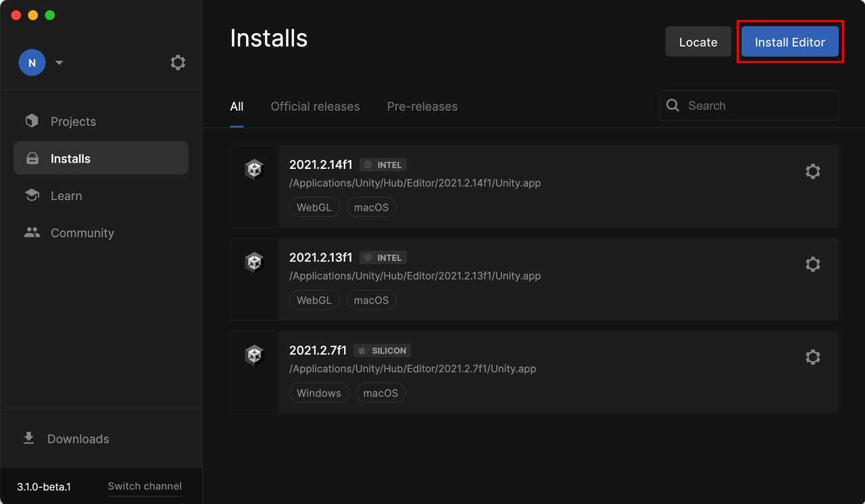Click the Learn graduation cap icon
Image resolution: width=865 pixels, height=504 pixels.
[32, 195]
